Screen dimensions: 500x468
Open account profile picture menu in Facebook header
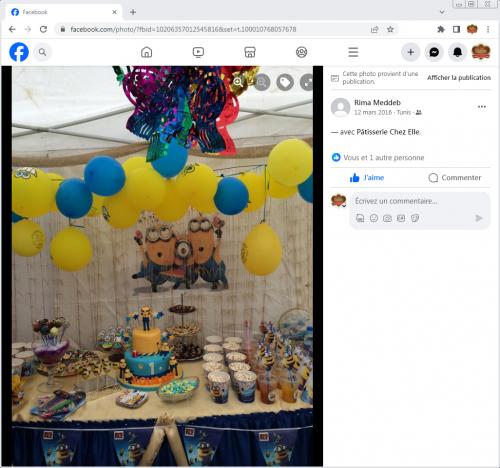pyautogui.click(x=481, y=52)
